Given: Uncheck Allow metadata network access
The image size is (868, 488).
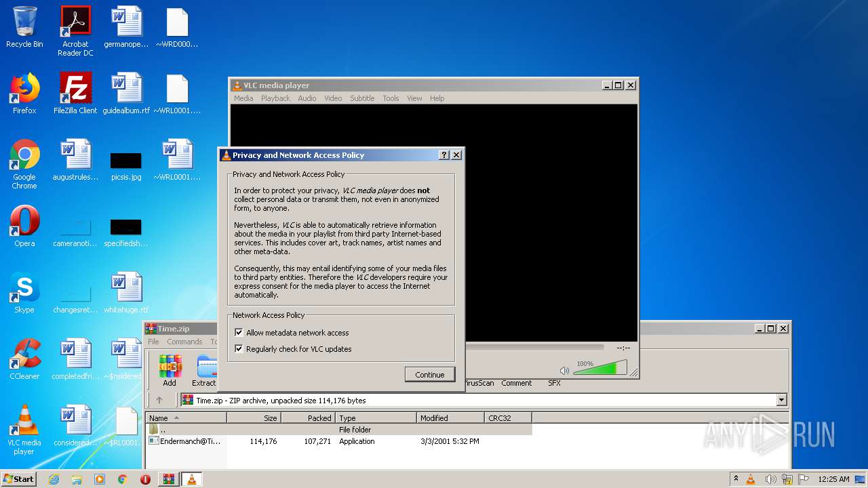Looking at the screenshot, I should (239, 333).
